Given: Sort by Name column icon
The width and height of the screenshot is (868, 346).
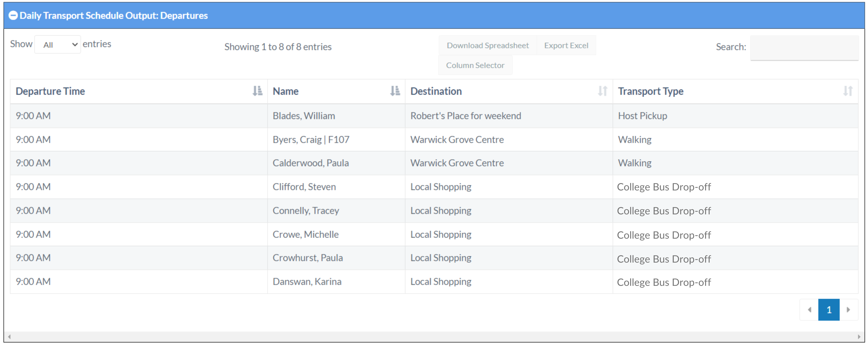Looking at the screenshot, I should coord(395,91).
